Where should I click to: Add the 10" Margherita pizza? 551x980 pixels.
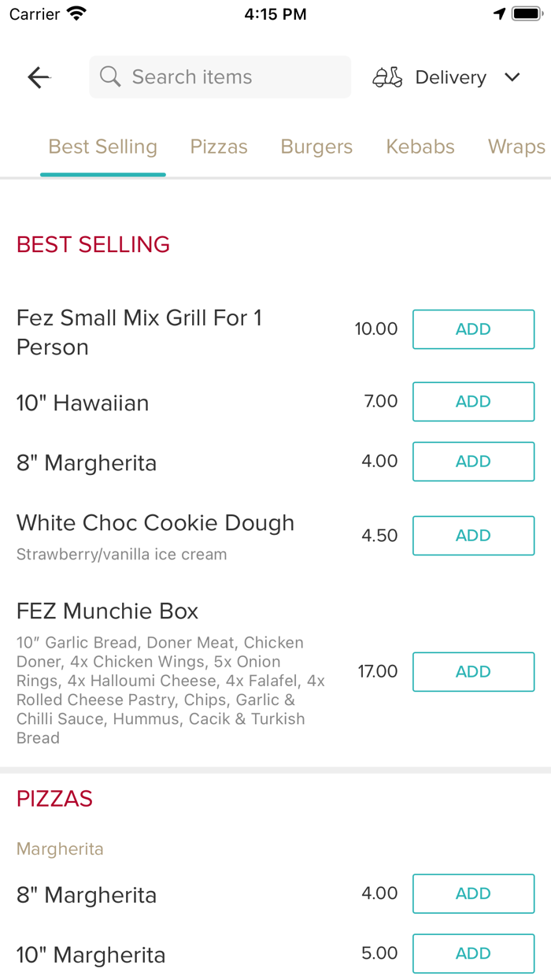[473, 953]
